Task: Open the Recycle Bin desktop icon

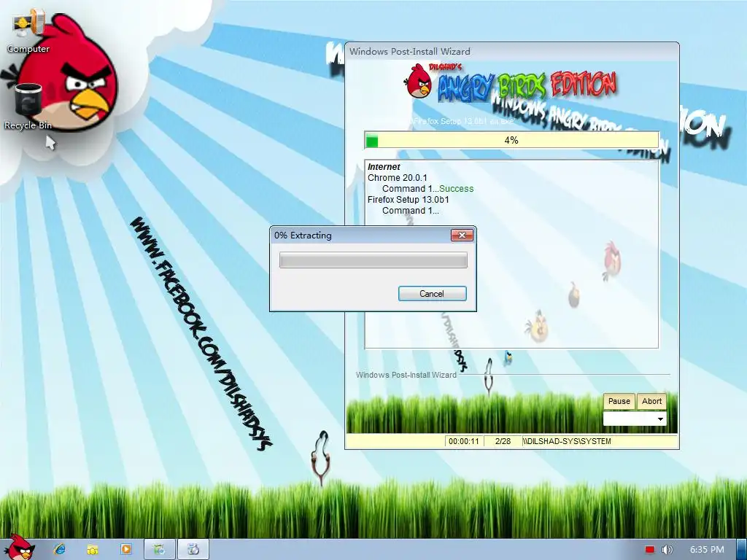Action: [x=28, y=106]
